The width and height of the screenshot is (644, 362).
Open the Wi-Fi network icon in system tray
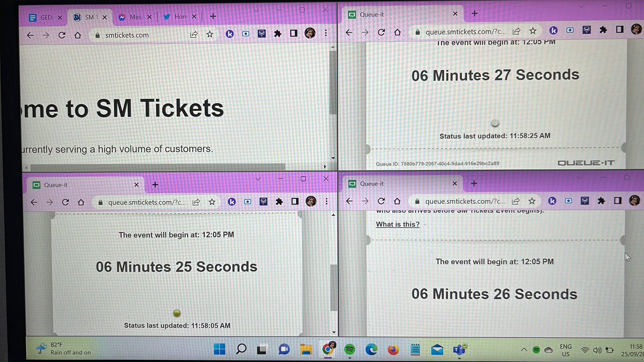coord(585,350)
